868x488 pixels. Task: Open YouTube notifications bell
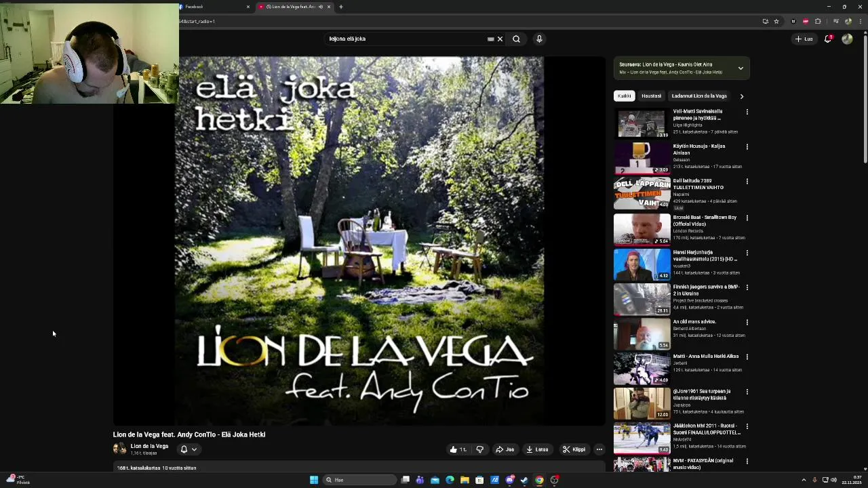click(x=828, y=39)
